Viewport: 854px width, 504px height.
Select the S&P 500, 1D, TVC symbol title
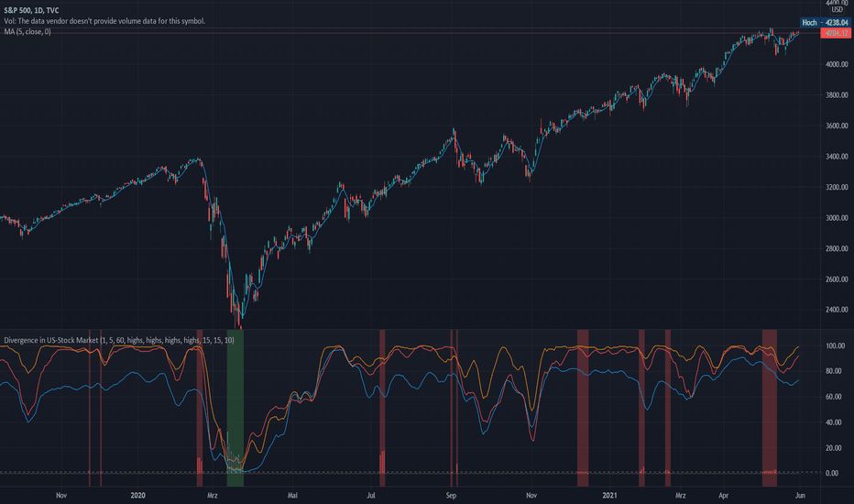point(31,10)
